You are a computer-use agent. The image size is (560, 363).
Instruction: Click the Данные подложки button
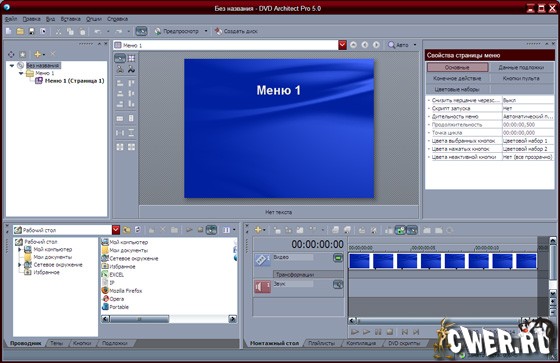coord(521,67)
